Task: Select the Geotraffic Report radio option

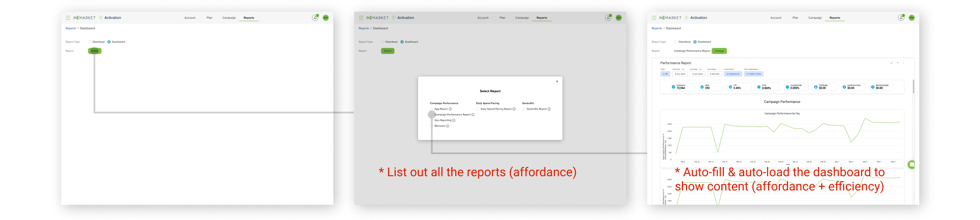Action: click(524, 109)
